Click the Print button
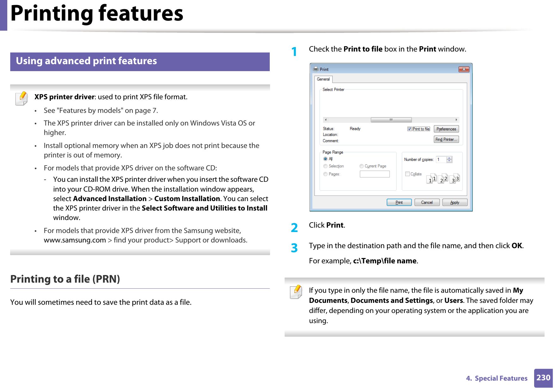The height and width of the screenshot is (392, 555). 399,202
